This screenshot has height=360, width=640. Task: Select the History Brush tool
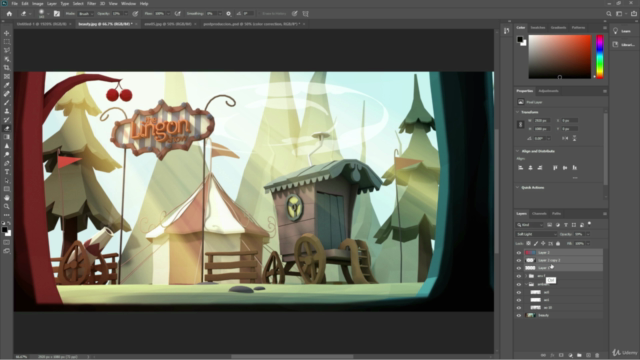(x=7, y=120)
